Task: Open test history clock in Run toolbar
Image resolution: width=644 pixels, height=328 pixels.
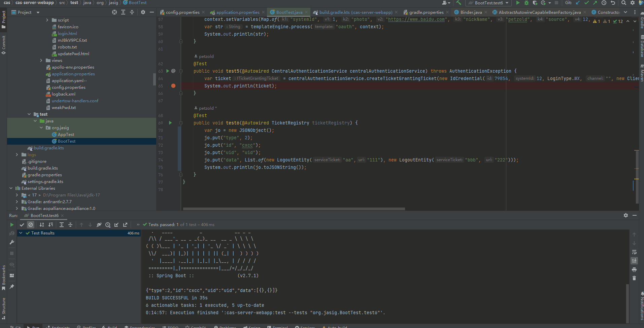Action: click(x=108, y=225)
